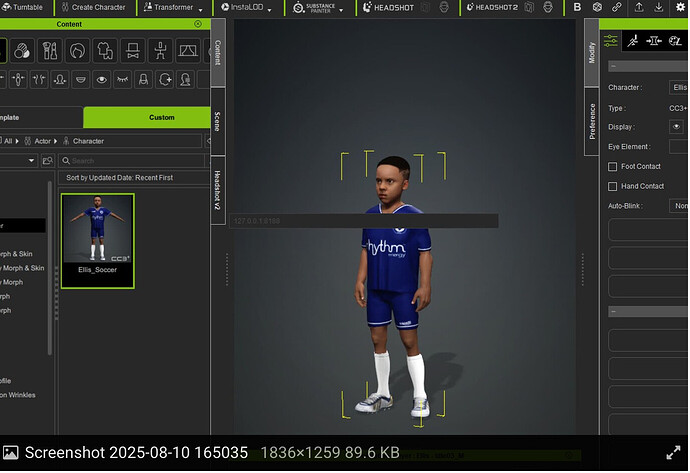Select the Cloth content category icon

point(105,51)
